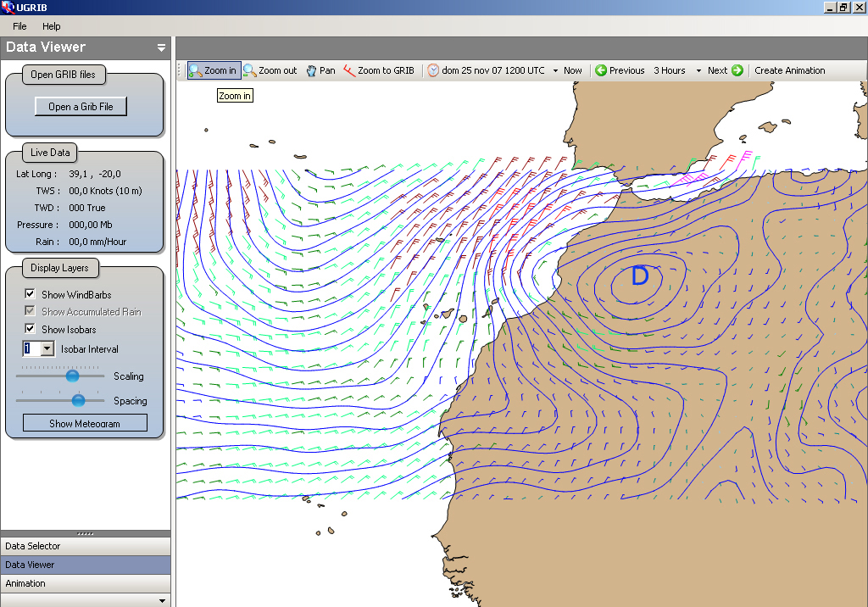This screenshot has width=868, height=607.
Task: Open the Isobar Interval dropdown
Action: [47, 348]
